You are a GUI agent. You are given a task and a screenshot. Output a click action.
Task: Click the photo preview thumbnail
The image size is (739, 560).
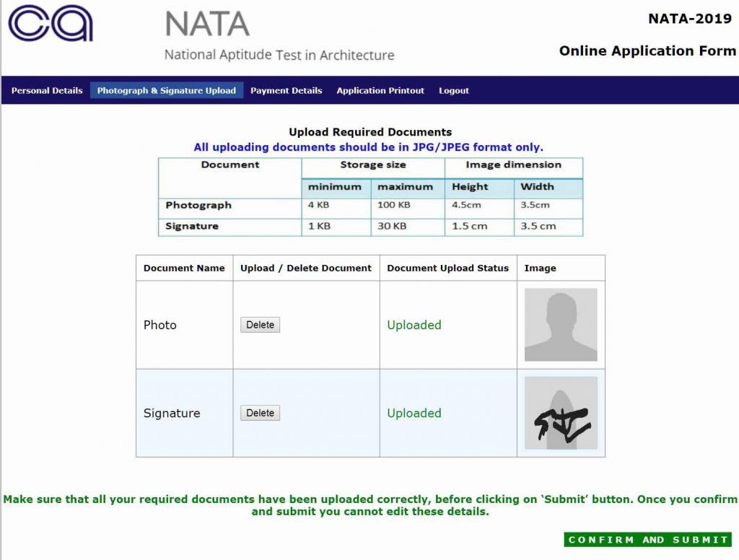tap(560, 325)
